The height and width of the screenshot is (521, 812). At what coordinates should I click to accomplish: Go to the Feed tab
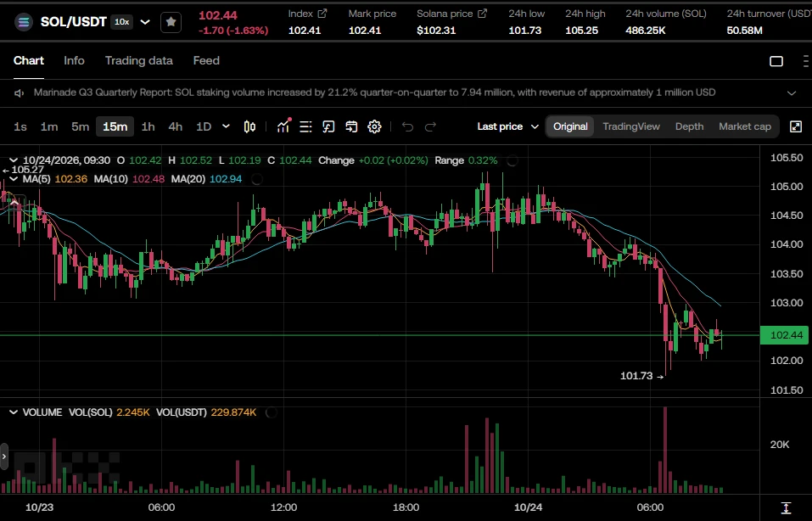(x=206, y=60)
